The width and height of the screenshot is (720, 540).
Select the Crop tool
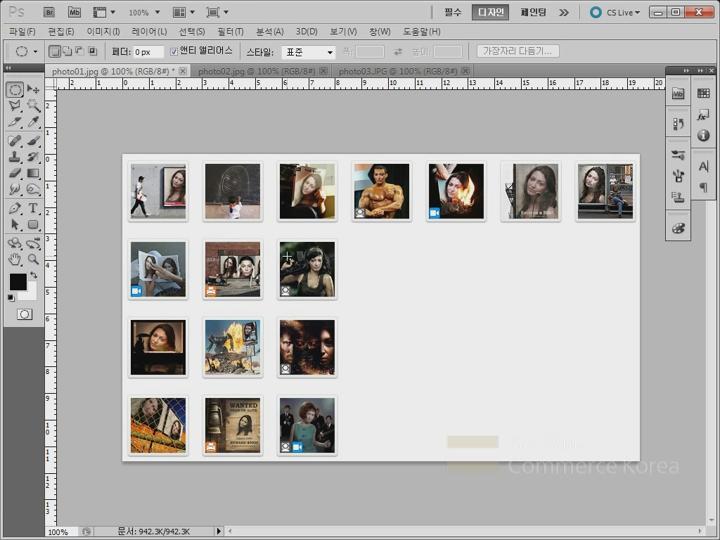[x=15, y=123]
